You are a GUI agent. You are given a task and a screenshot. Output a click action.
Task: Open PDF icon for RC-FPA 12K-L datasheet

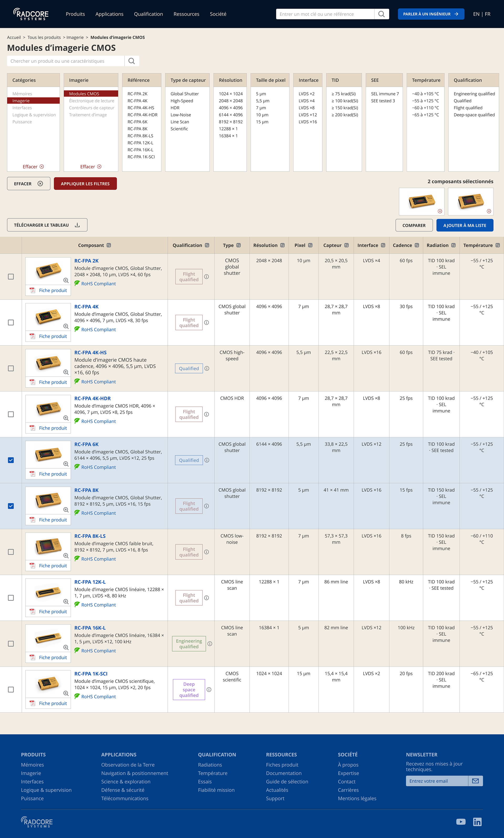[x=33, y=611]
